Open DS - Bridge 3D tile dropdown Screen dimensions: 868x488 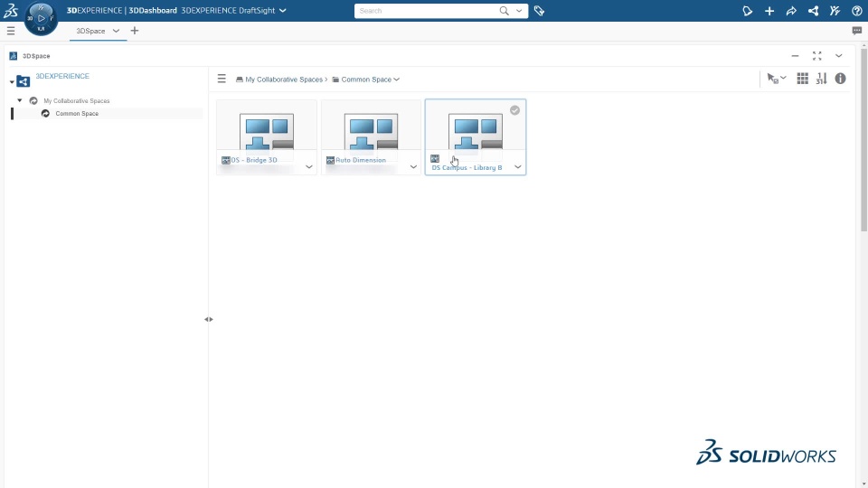tap(309, 166)
